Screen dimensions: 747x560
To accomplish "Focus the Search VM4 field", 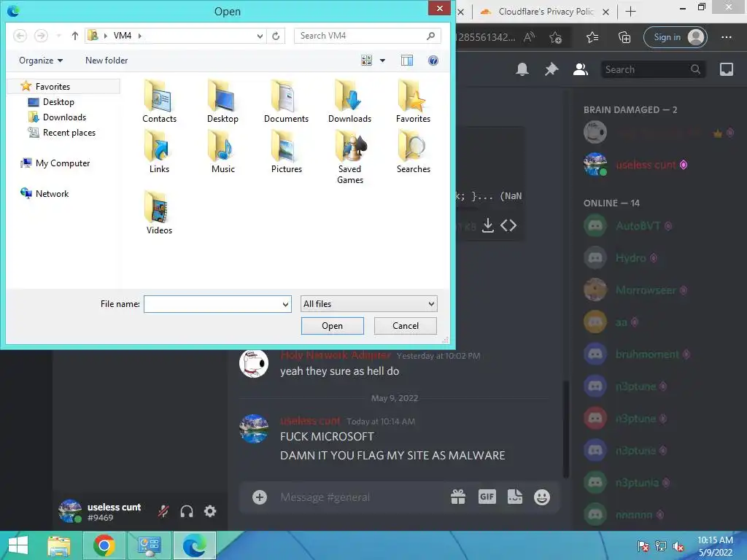I will coord(368,36).
